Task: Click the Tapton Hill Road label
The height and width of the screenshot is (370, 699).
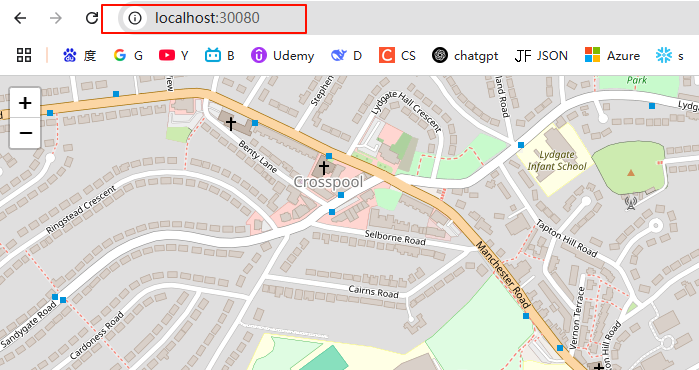Action: click(x=566, y=238)
